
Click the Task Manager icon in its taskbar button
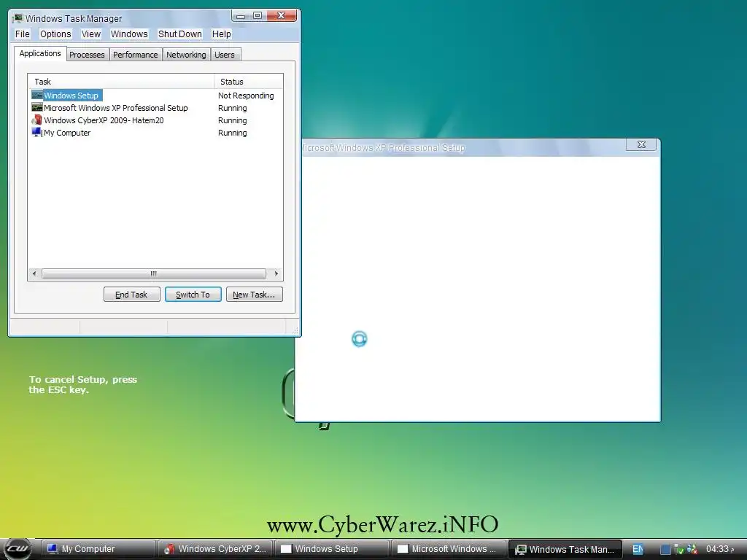click(521, 550)
